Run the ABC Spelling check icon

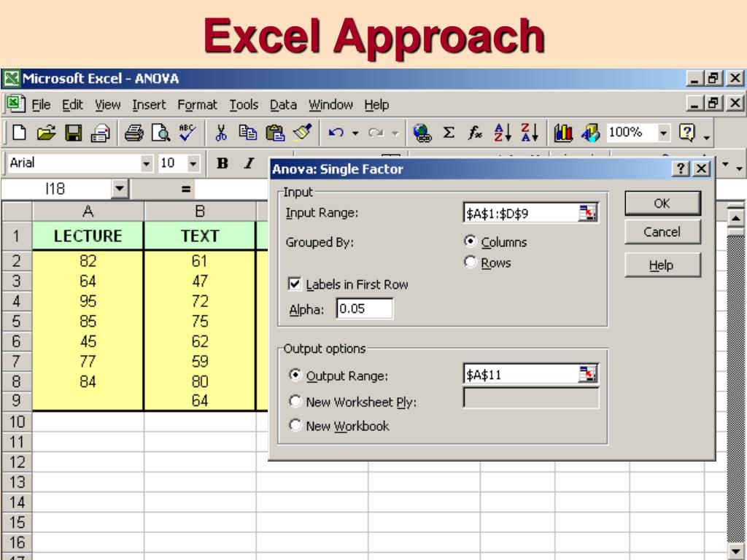pyautogui.click(x=187, y=133)
